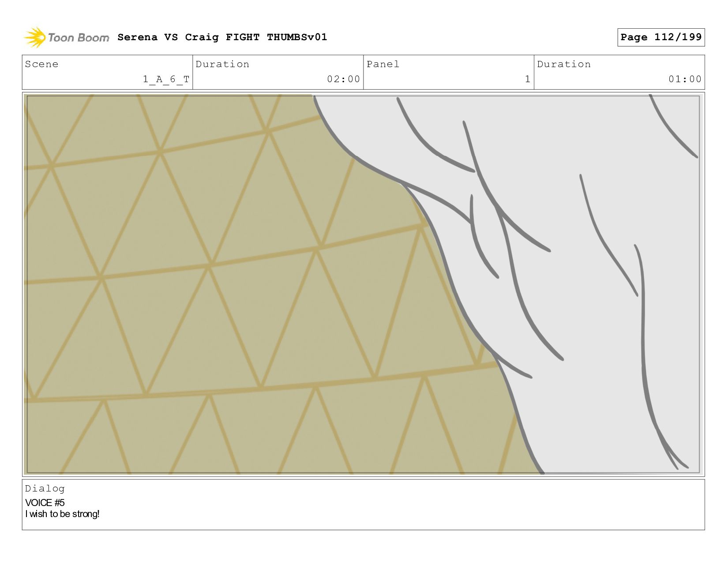Click the 'Page 112/199' page indicator
728x563 pixels.
click(x=661, y=37)
